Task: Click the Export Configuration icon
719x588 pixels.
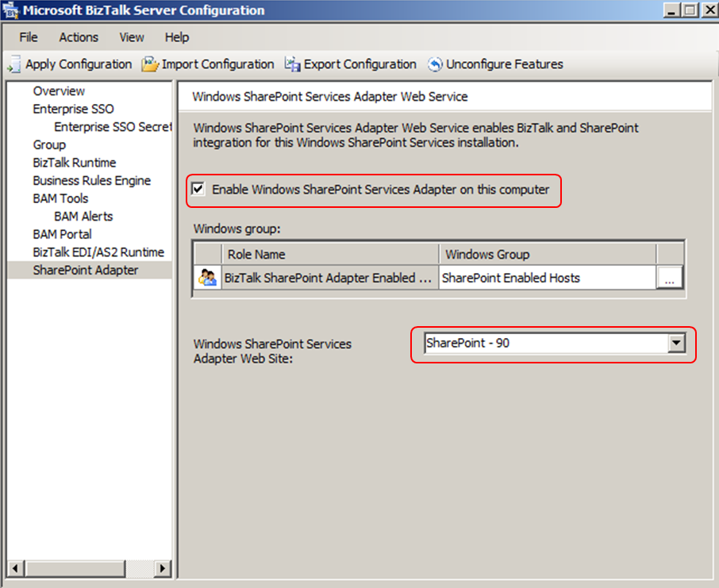Action: (292, 64)
